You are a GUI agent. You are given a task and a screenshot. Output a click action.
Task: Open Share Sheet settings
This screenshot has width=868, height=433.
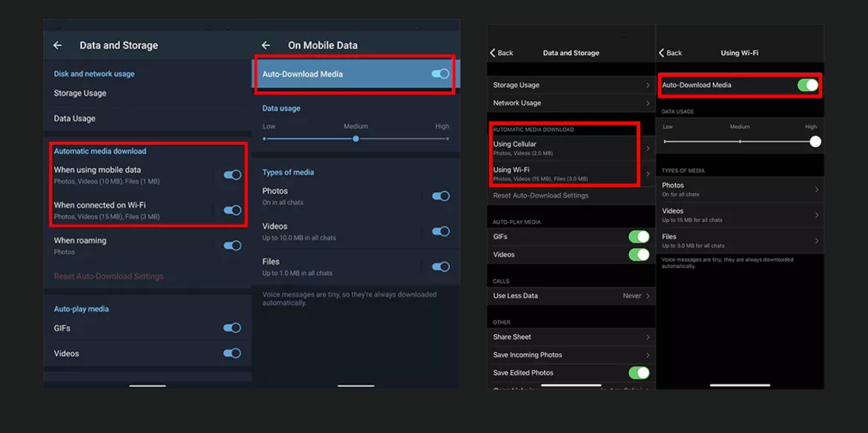pos(570,337)
